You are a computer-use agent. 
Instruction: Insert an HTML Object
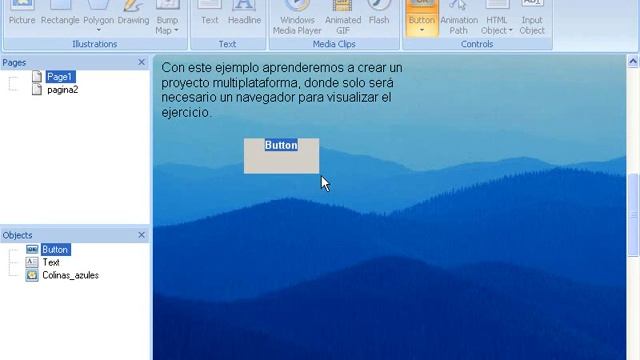point(496,16)
